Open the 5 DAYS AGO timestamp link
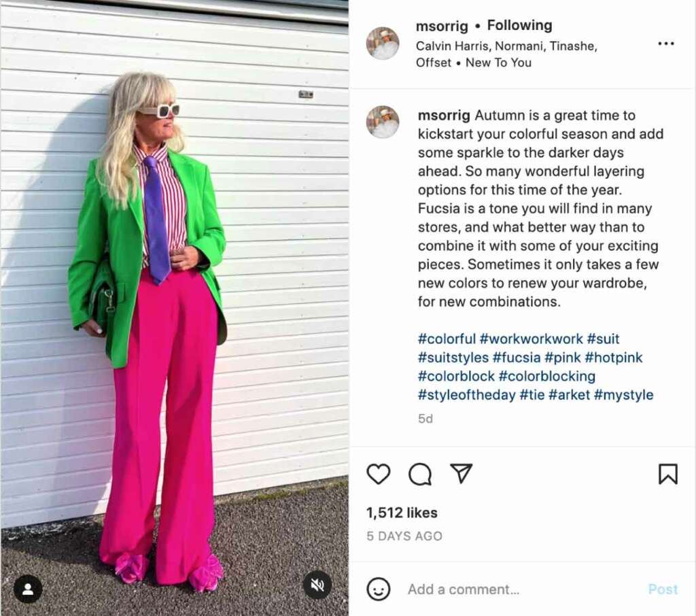696x616 pixels. 404,536
